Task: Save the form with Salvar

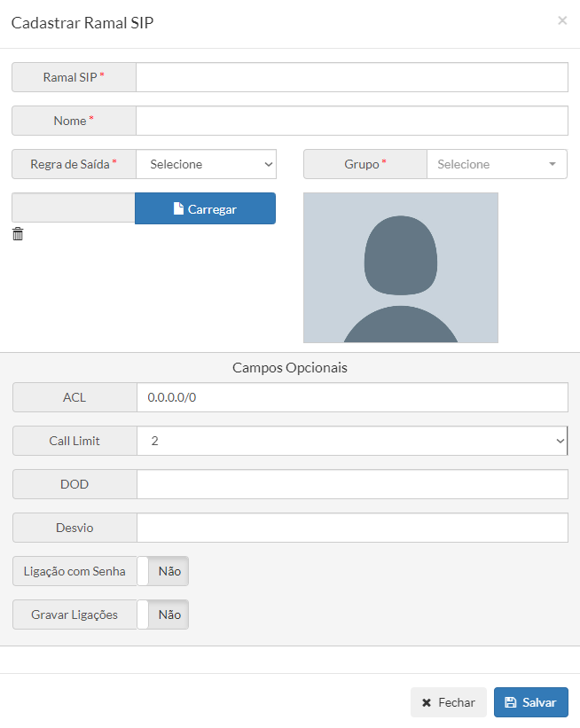Action: 530,702
